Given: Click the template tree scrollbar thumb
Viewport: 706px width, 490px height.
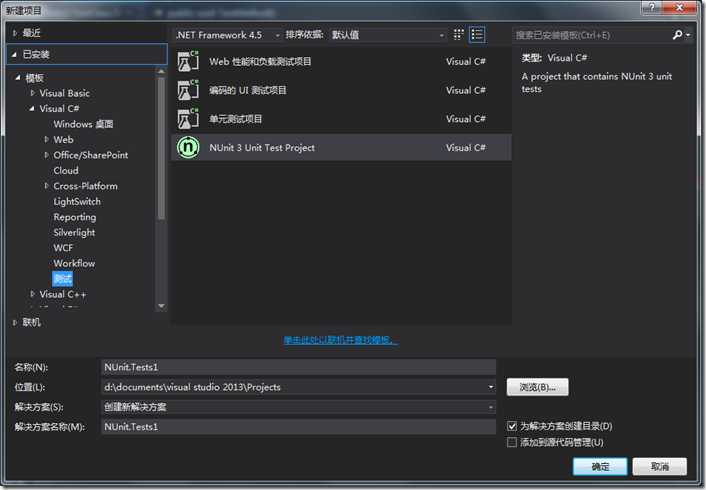Looking at the screenshot, I should (161, 149).
